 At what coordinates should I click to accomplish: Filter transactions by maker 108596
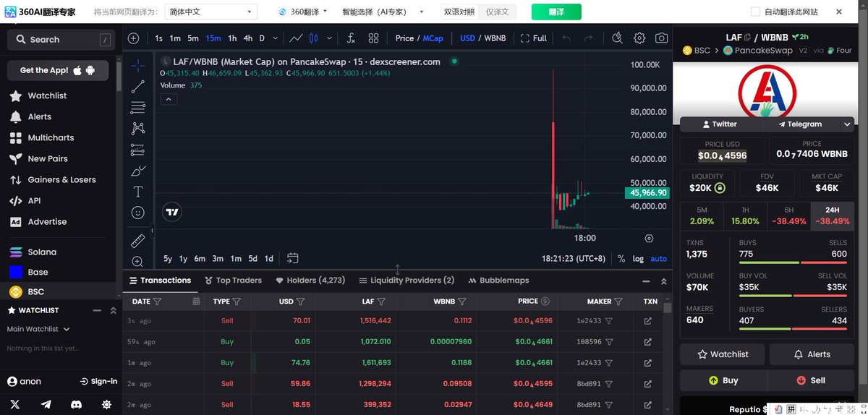click(x=609, y=342)
